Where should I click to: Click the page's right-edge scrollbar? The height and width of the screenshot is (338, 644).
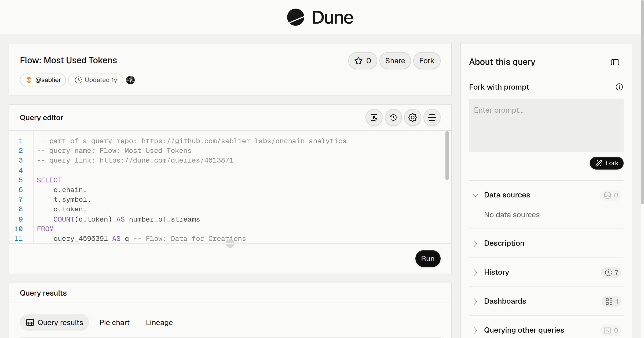pyautogui.click(x=642, y=102)
